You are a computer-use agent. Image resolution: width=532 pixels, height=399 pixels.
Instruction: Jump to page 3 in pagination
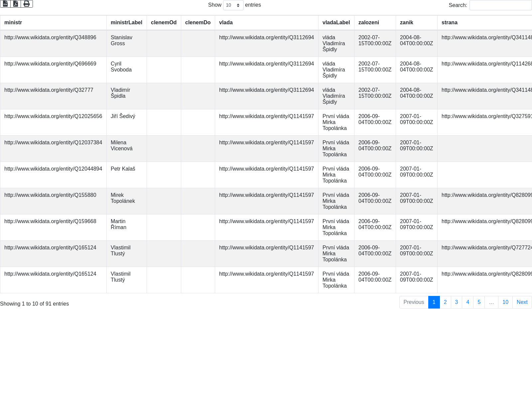click(457, 302)
